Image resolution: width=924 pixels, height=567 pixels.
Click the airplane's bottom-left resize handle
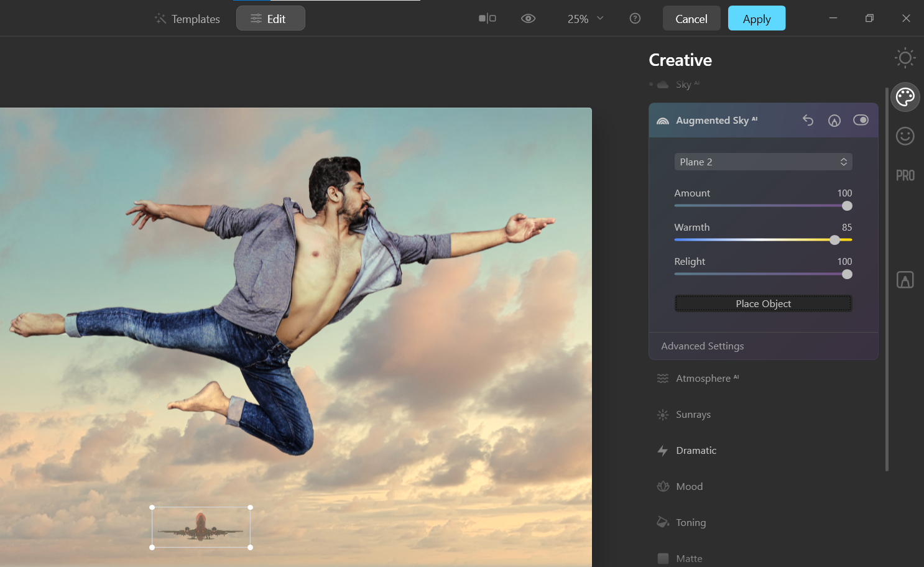click(152, 547)
